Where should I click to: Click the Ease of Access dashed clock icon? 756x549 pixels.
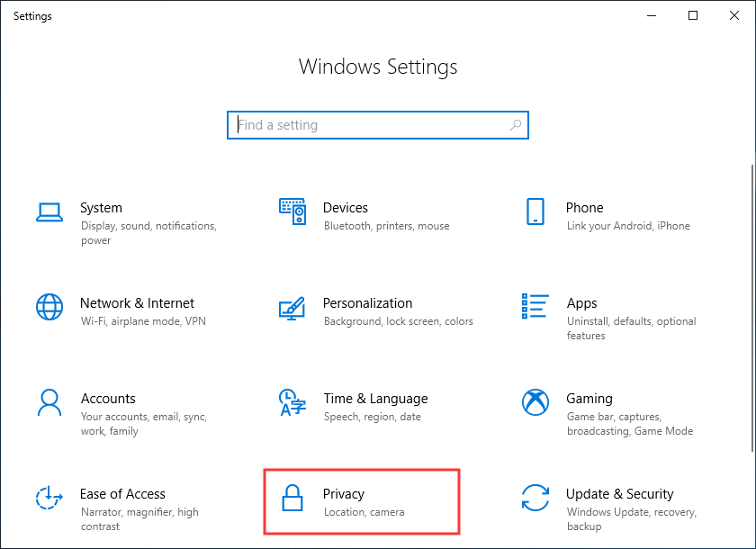[49, 498]
